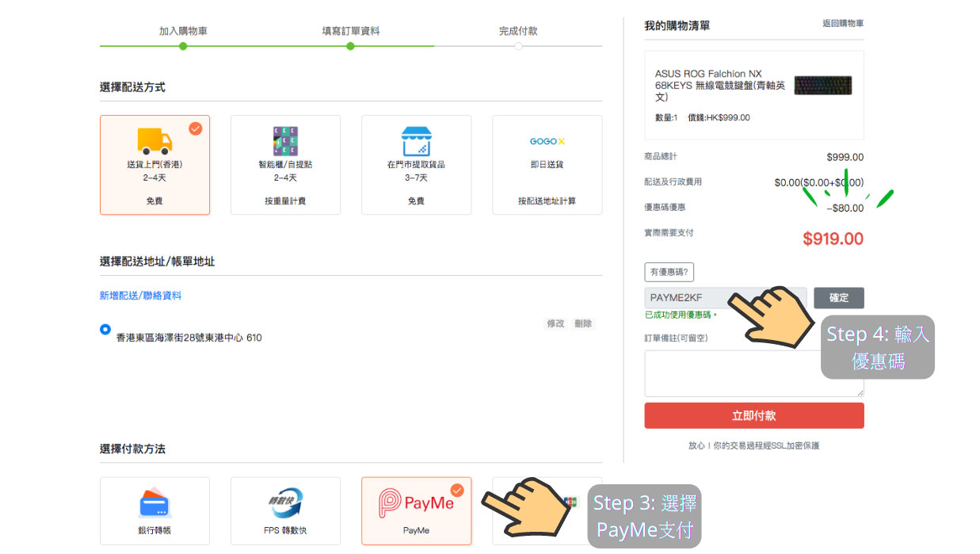Screen dimensions: 980x554
Task: Select the delivery truck icon for home delivery
Action: (x=154, y=140)
